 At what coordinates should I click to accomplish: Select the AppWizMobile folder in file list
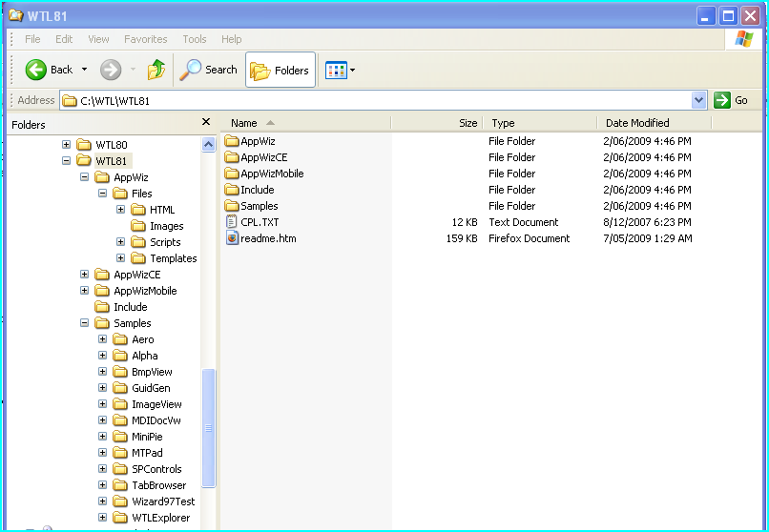coord(271,174)
